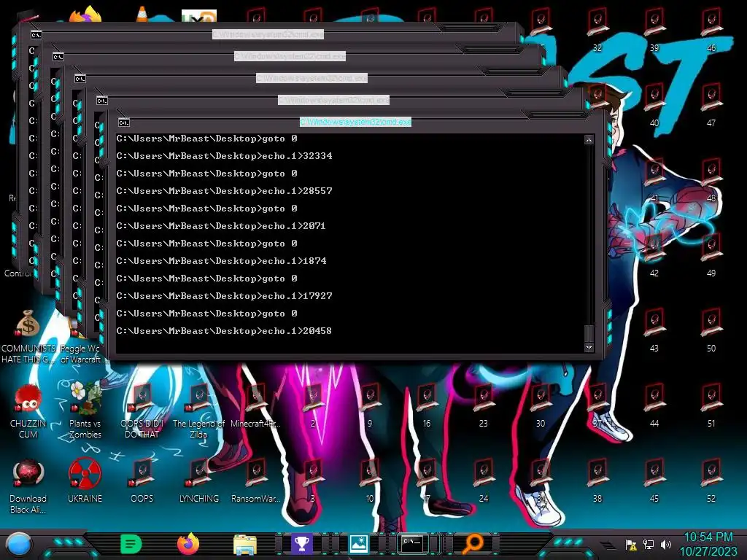The height and width of the screenshot is (560, 747).
Task: Select the OOPS desktop icon
Action: pos(142,480)
